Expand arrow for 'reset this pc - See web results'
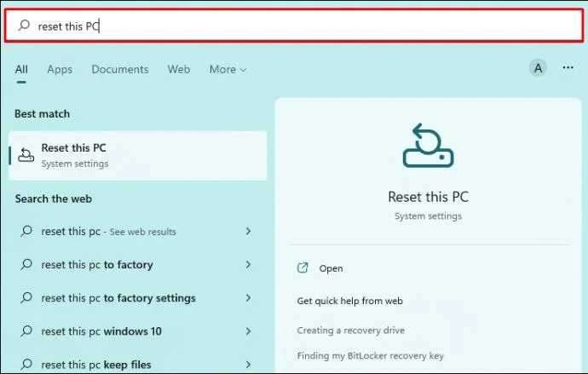 click(x=248, y=231)
